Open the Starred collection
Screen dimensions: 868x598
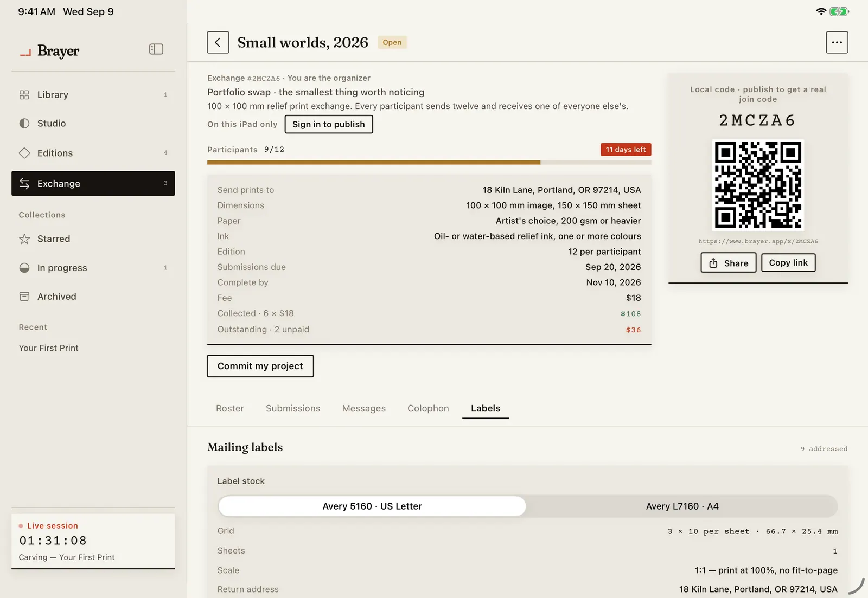coord(93,239)
